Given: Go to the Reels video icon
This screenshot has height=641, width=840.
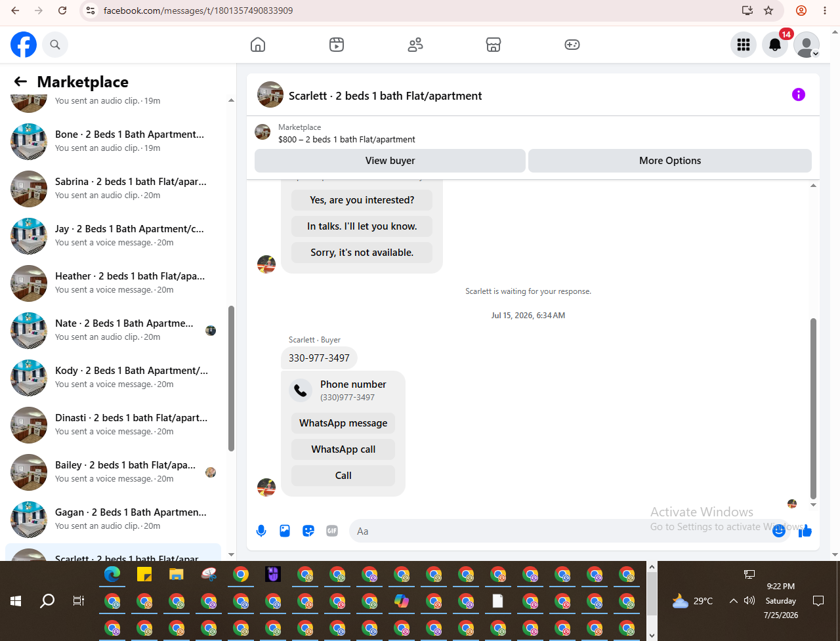Looking at the screenshot, I should (x=337, y=45).
